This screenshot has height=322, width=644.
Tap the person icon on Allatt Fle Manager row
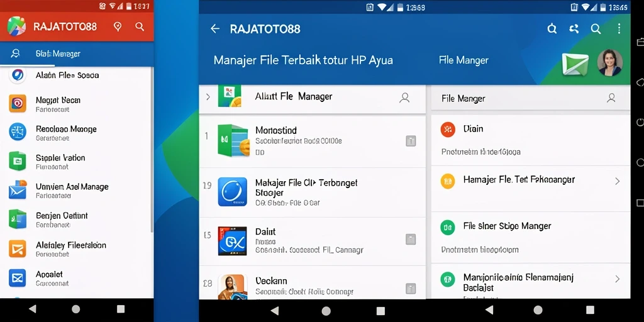pos(404,97)
